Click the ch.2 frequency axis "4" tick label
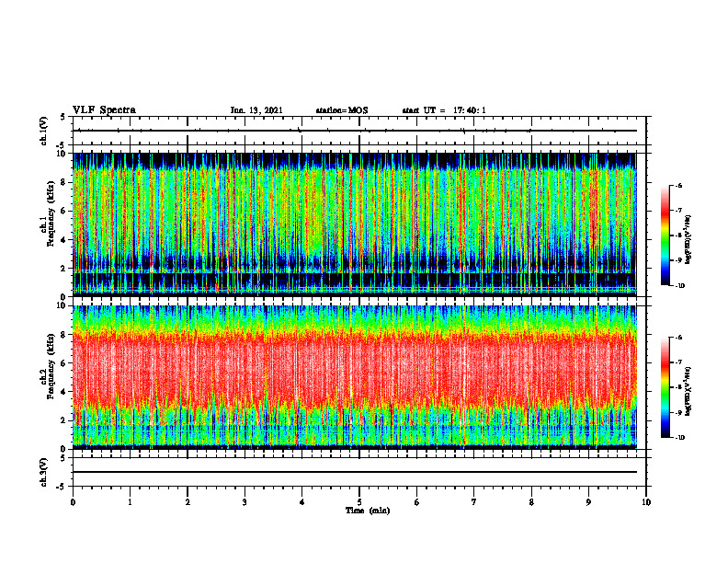The width and height of the screenshot is (728, 563). [x=63, y=392]
